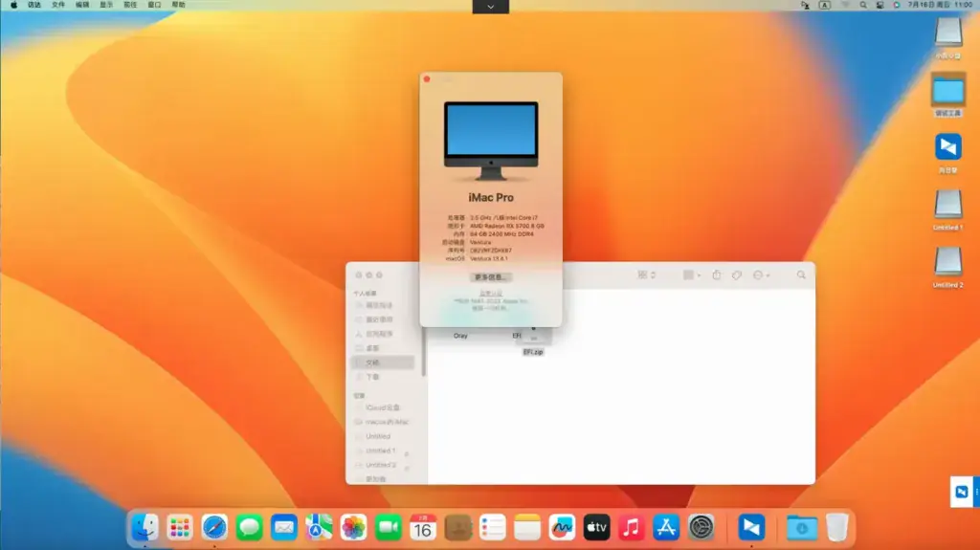Select 桌面 in the Finder sidebar

click(x=383, y=348)
